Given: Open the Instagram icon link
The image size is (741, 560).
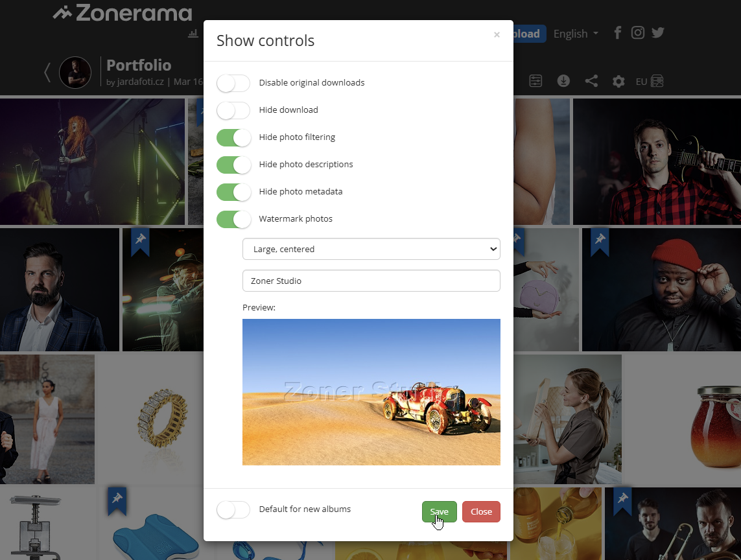Looking at the screenshot, I should [x=638, y=33].
